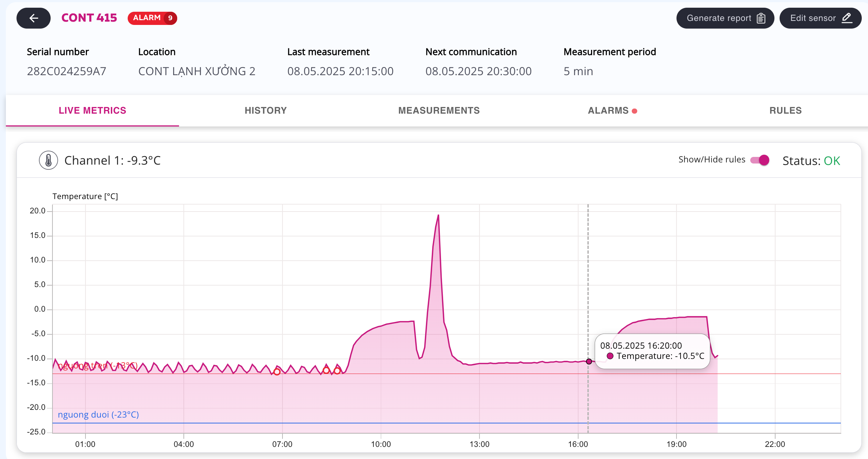Click the red ALARM 9 badge
The image size is (868, 459).
click(152, 18)
